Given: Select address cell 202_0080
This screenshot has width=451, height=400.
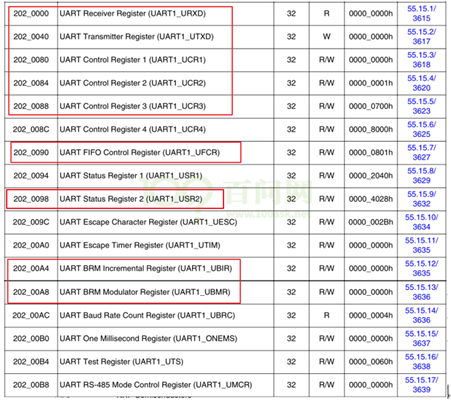Looking at the screenshot, I should [31, 60].
